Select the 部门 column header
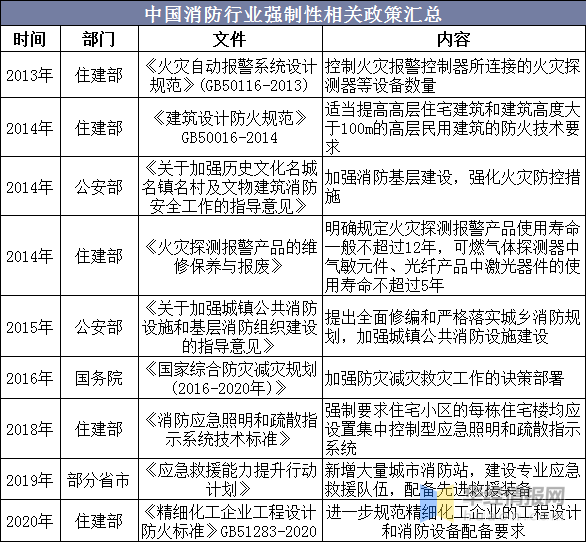This screenshot has width=587, height=543. [x=99, y=39]
